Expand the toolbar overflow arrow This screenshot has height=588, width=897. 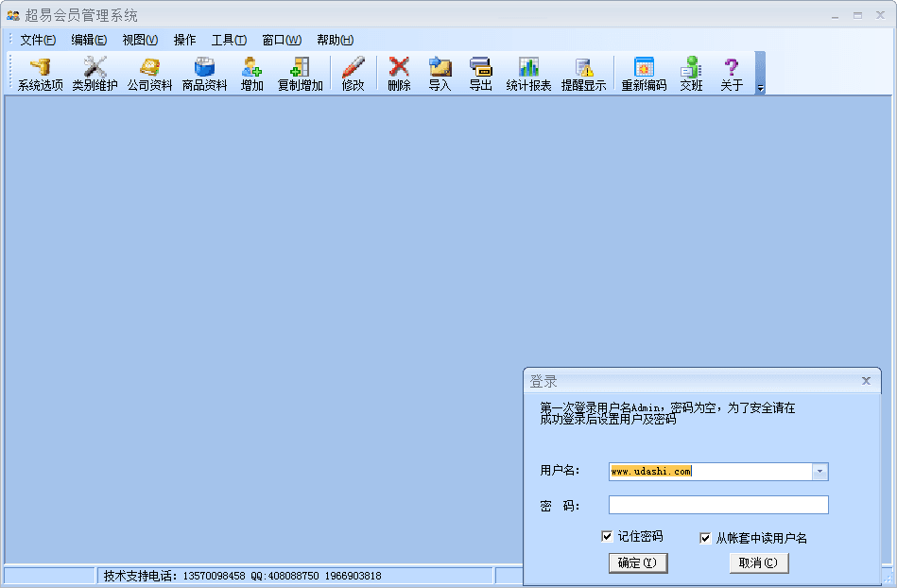click(760, 88)
